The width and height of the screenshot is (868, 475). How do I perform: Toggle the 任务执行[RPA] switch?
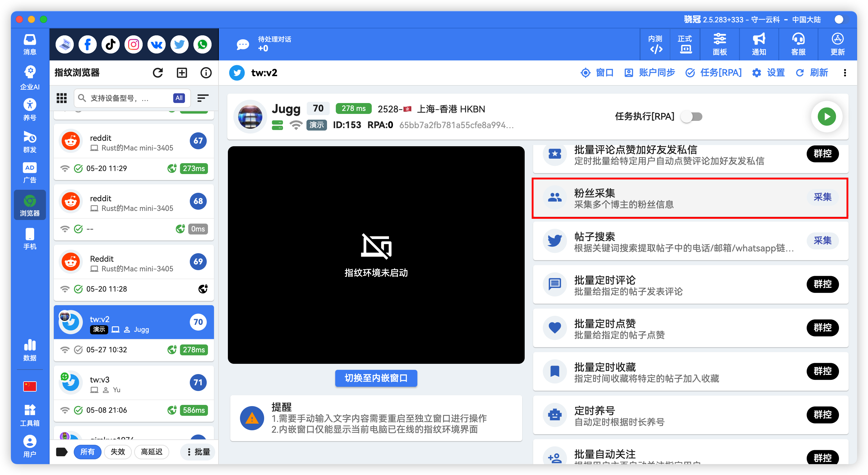[691, 117]
